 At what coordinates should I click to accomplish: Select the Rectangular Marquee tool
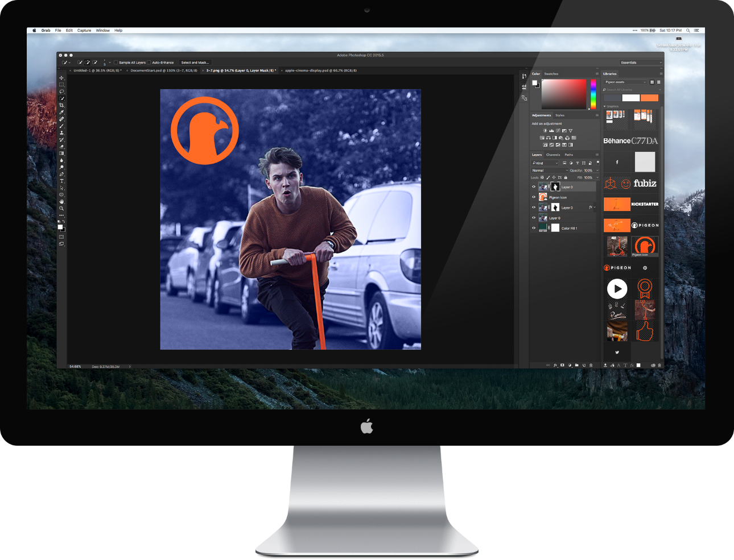(x=61, y=85)
